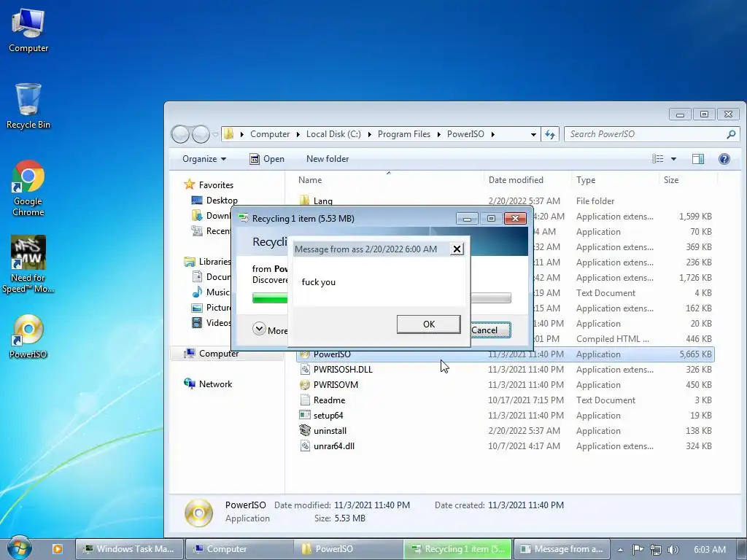The width and height of the screenshot is (747, 560).
Task: Launch Google Chrome from the desktop
Action: pos(28,189)
